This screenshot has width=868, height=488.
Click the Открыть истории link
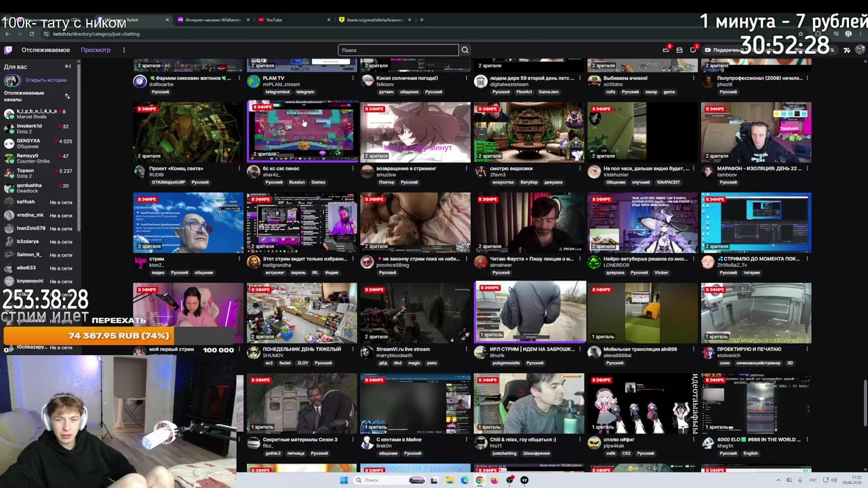click(x=45, y=80)
